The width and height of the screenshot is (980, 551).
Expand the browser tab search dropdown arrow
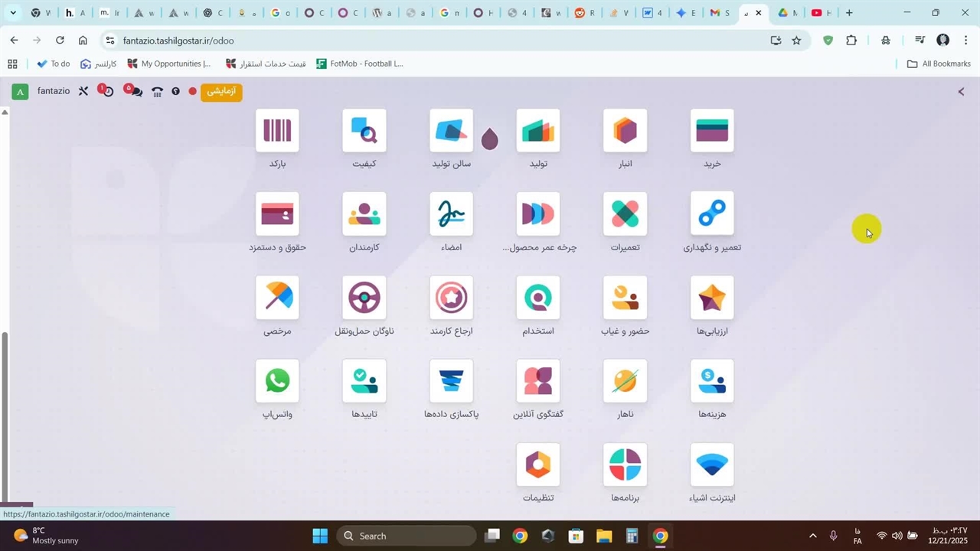coord(13,13)
